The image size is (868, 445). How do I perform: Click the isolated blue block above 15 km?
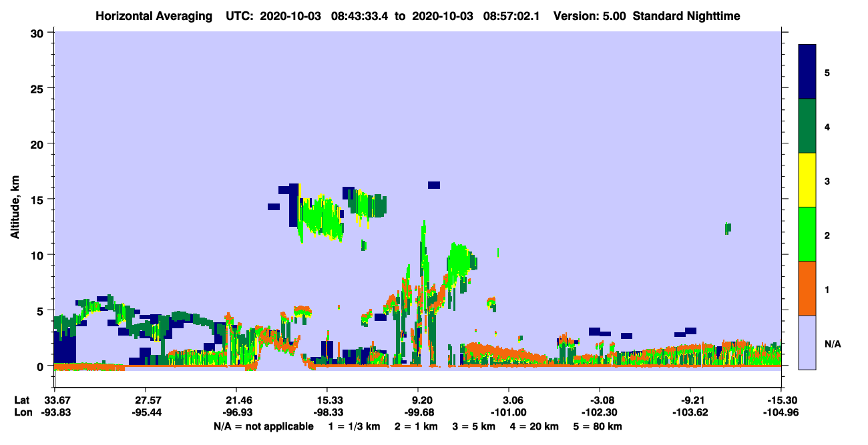(x=434, y=185)
